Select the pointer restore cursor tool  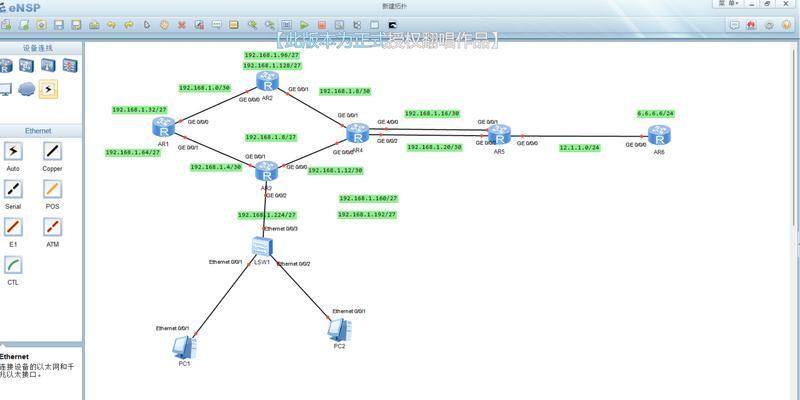click(x=147, y=24)
